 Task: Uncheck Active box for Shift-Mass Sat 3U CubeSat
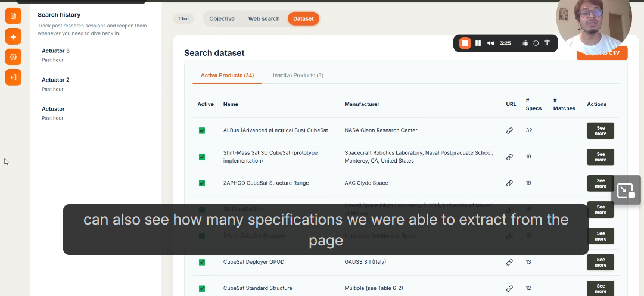[x=202, y=157]
